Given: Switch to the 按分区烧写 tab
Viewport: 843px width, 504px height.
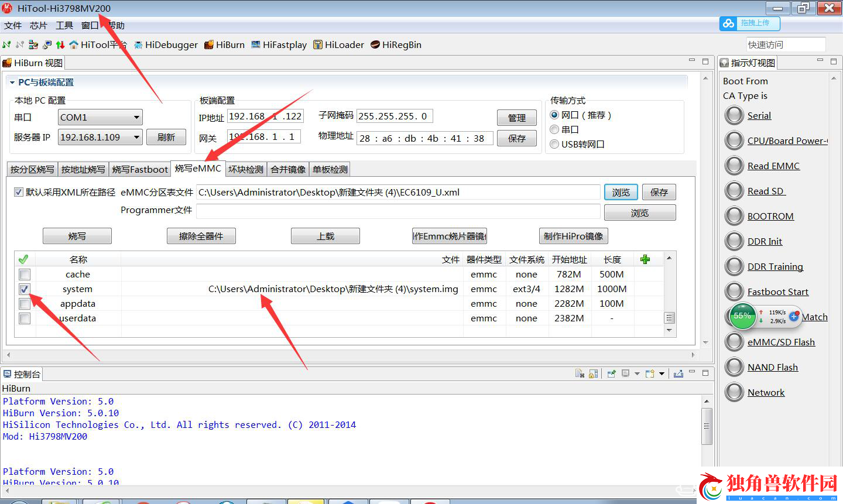Looking at the screenshot, I should (32, 169).
